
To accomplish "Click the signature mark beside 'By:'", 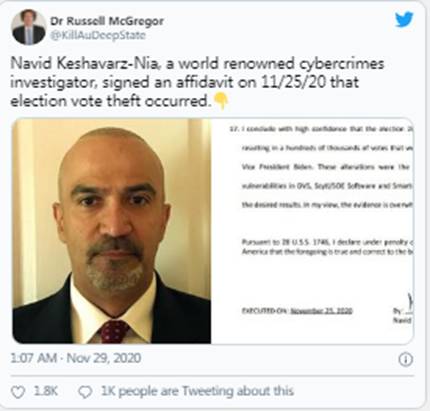I will 410,302.
